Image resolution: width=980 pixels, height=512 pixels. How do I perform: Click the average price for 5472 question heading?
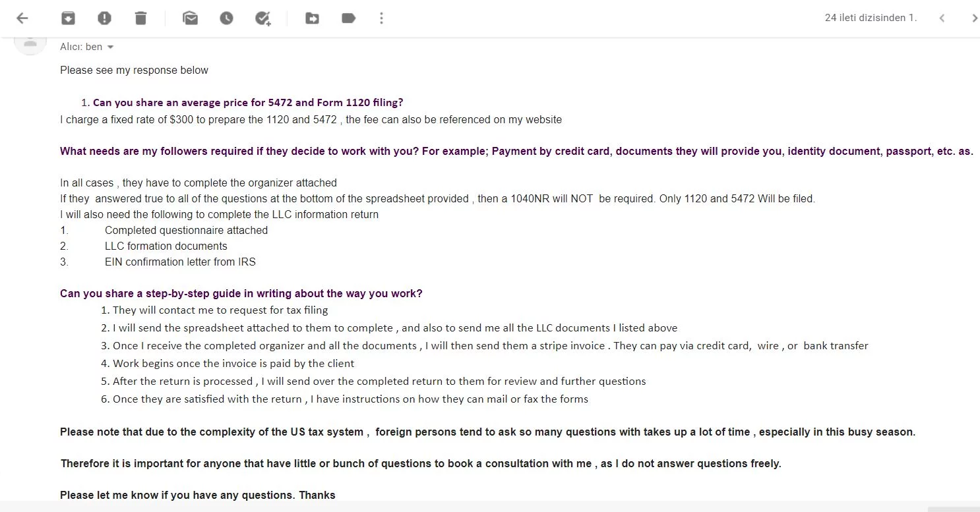pos(247,102)
